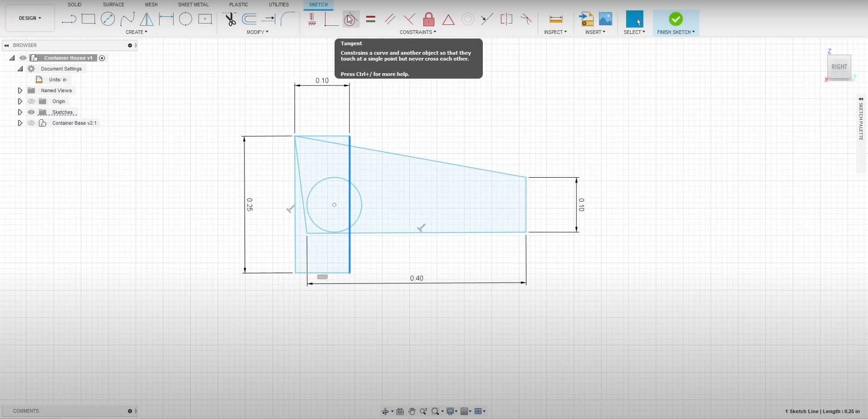Screen dimensions: 868x419
Task: Open the COMMENTS panel at bottom left
Action: coord(26,411)
